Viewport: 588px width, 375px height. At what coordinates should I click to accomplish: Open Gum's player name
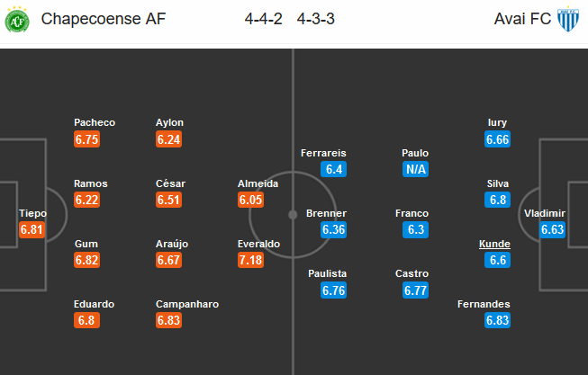[86, 244]
